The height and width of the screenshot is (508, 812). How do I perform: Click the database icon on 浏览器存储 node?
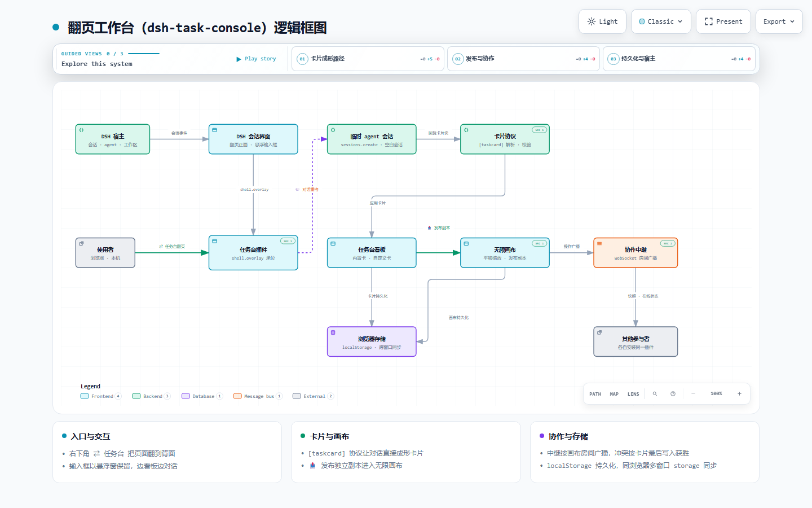coord(333,332)
